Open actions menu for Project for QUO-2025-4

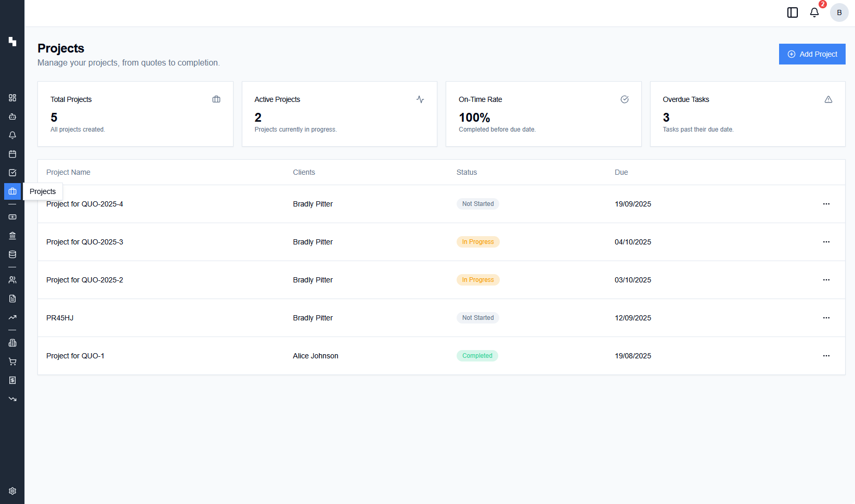[x=826, y=204]
